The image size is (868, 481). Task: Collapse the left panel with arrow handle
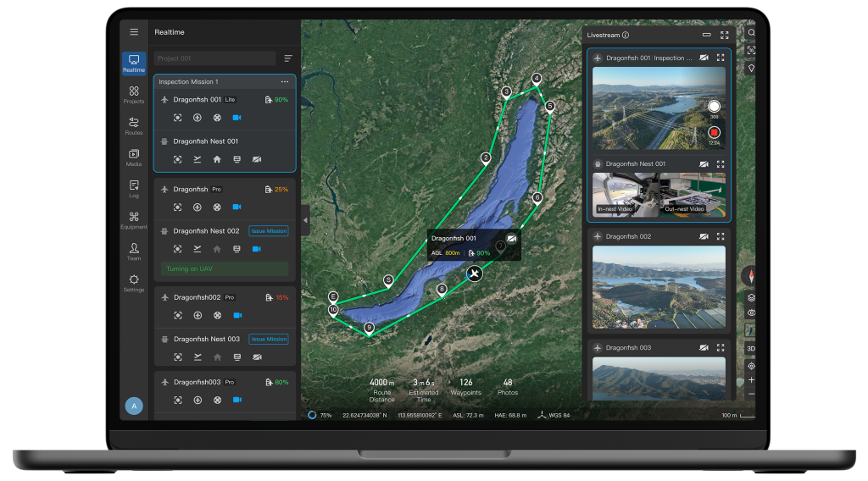(x=305, y=220)
